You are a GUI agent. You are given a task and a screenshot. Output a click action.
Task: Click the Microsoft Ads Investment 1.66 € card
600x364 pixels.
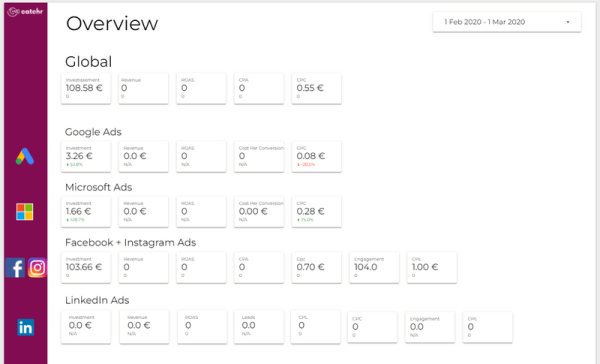(x=86, y=212)
